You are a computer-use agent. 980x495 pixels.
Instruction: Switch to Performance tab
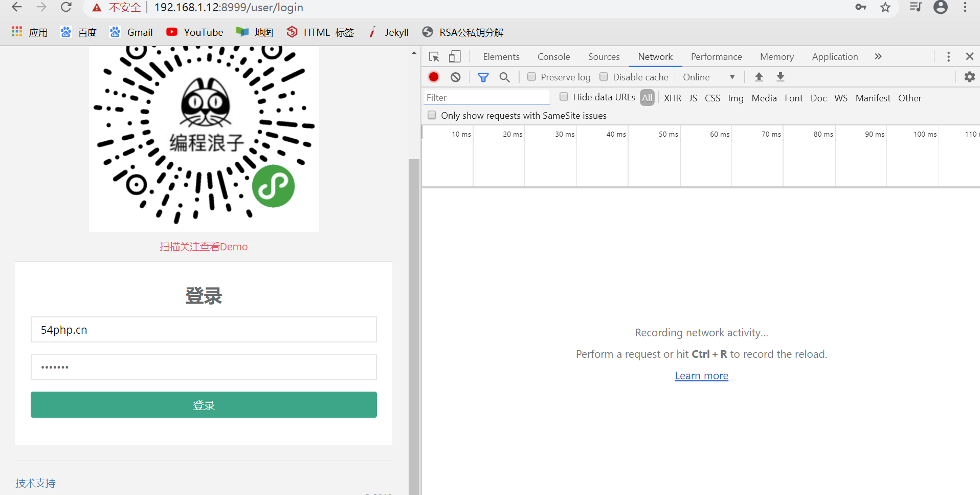[x=716, y=57]
